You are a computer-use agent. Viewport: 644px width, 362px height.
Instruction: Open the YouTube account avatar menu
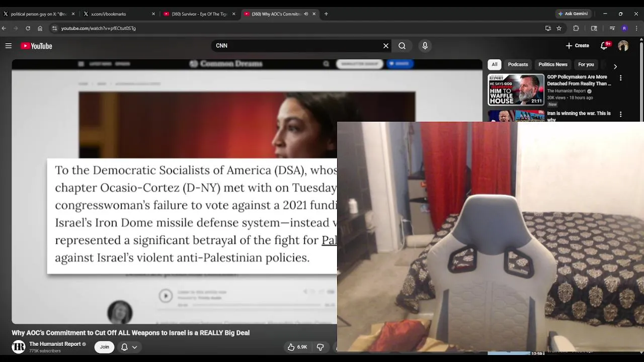click(623, 46)
